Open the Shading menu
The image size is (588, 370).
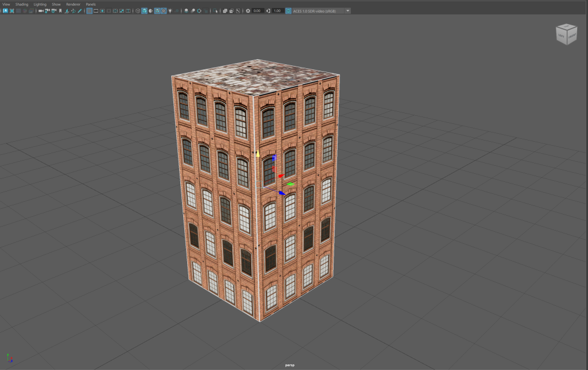(x=22, y=4)
